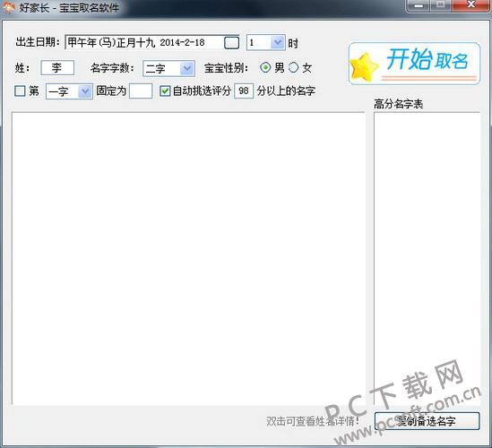Select the 男 gender radio button

(265, 67)
